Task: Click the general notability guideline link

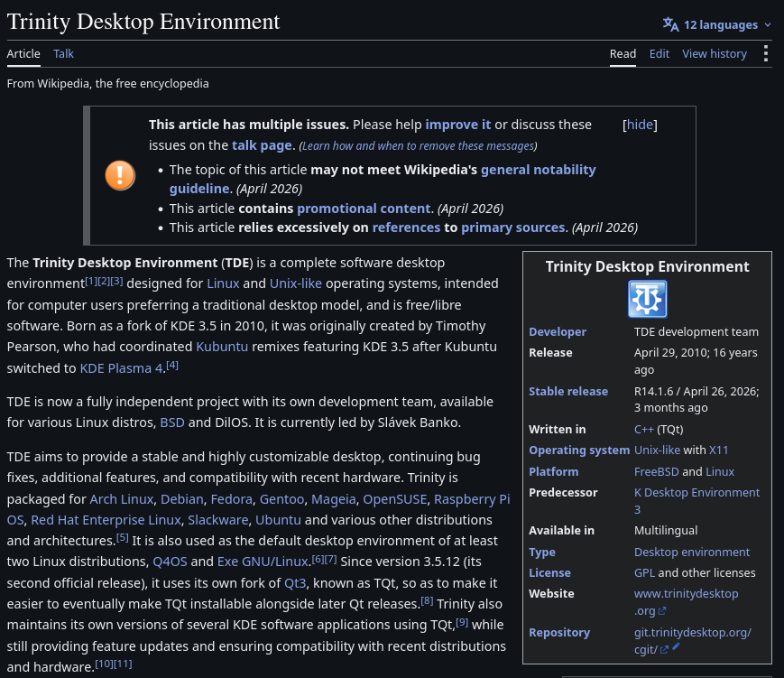Action: click(383, 179)
